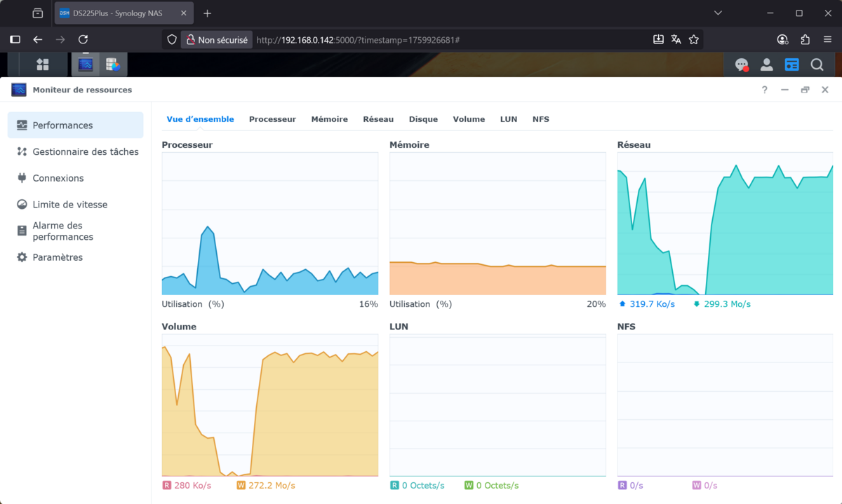Click the DSM search magnifier icon

817,64
